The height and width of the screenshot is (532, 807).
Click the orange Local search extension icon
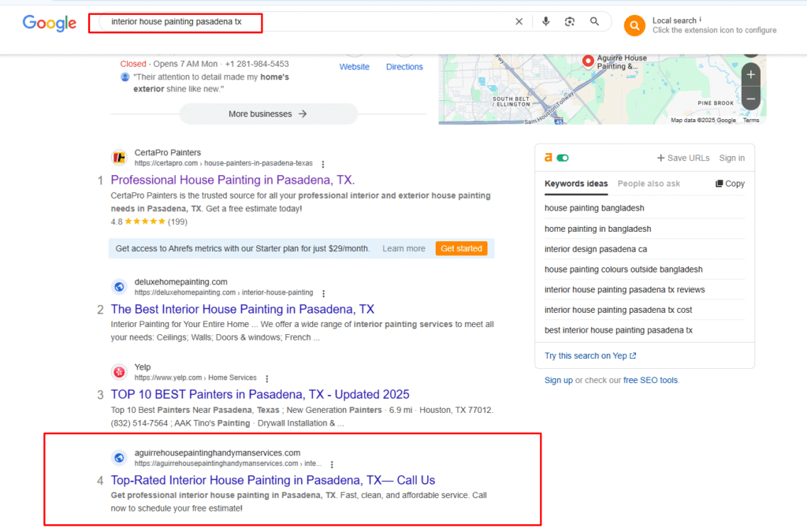point(634,25)
